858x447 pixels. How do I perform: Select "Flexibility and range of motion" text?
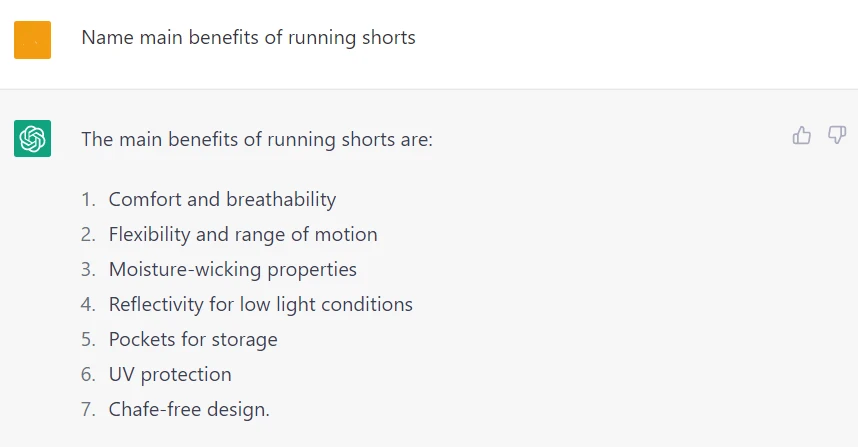coord(243,234)
